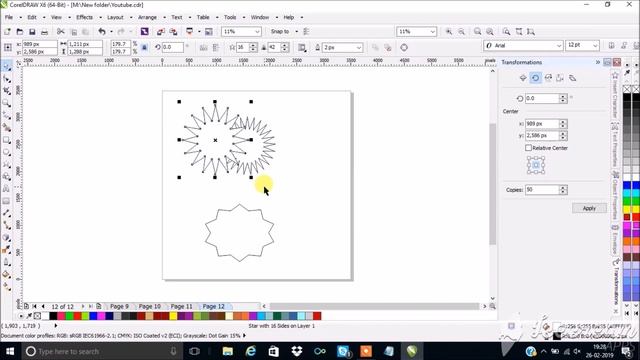Select the Shape tool in the toolbox
The height and width of the screenshot is (360, 640).
(x=7, y=79)
